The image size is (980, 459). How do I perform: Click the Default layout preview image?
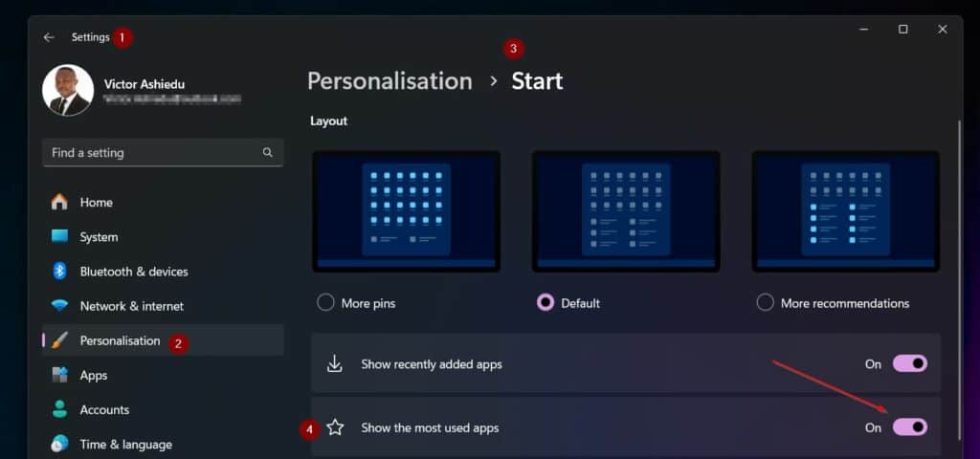pos(626,211)
